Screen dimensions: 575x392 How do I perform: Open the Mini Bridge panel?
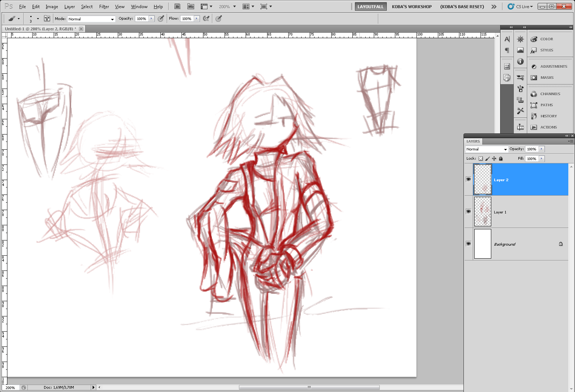pos(191,7)
